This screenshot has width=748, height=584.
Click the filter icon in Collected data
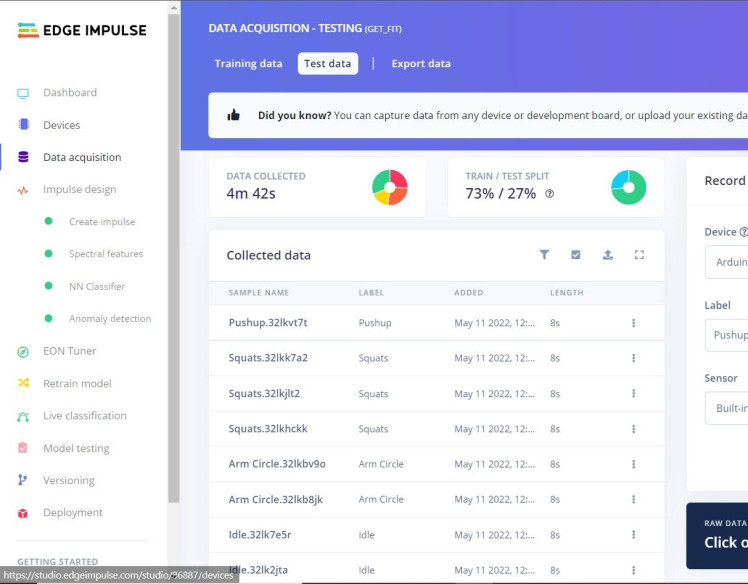[x=544, y=255]
